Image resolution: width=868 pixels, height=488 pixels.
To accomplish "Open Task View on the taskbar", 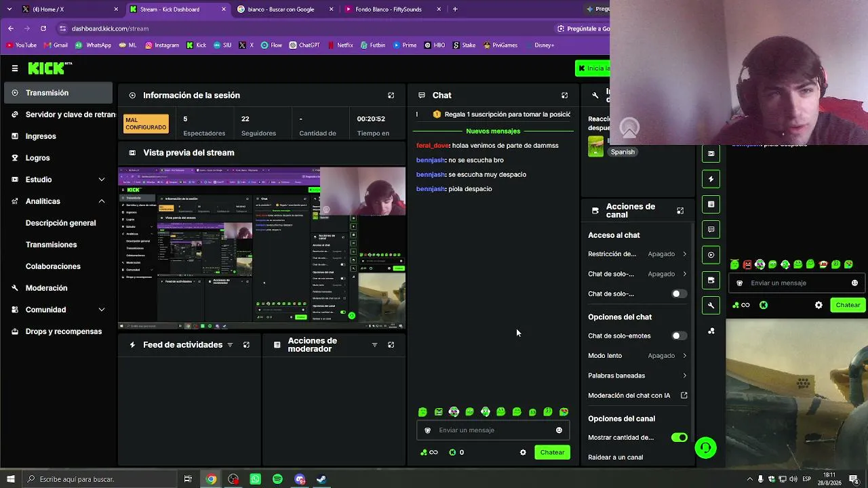I will pyautogui.click(x=188, y=479).
